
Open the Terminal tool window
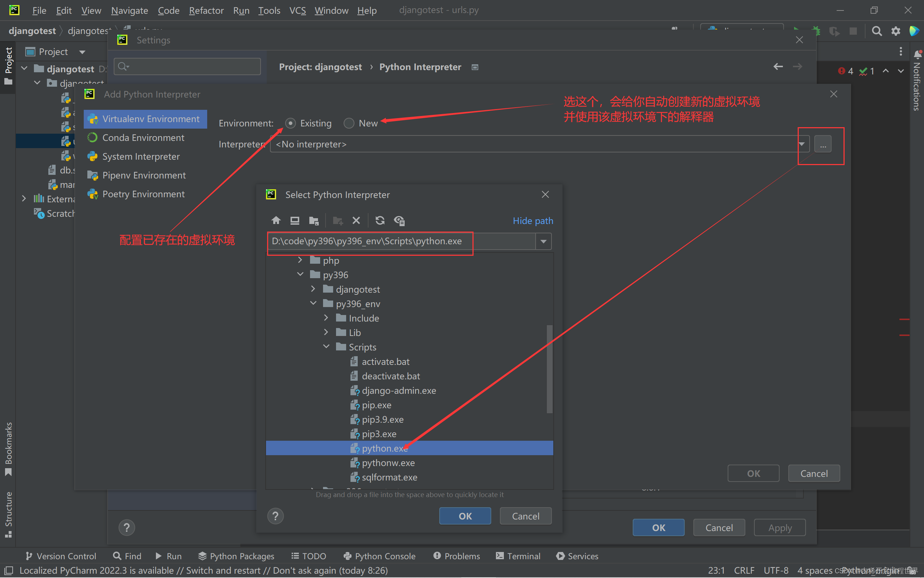(518, 556)
